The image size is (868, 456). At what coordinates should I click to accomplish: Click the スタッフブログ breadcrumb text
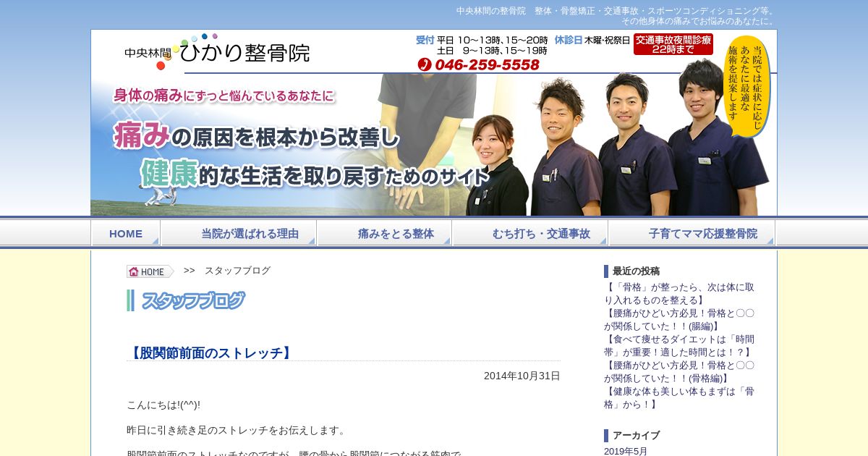click(x=237, y=271)
